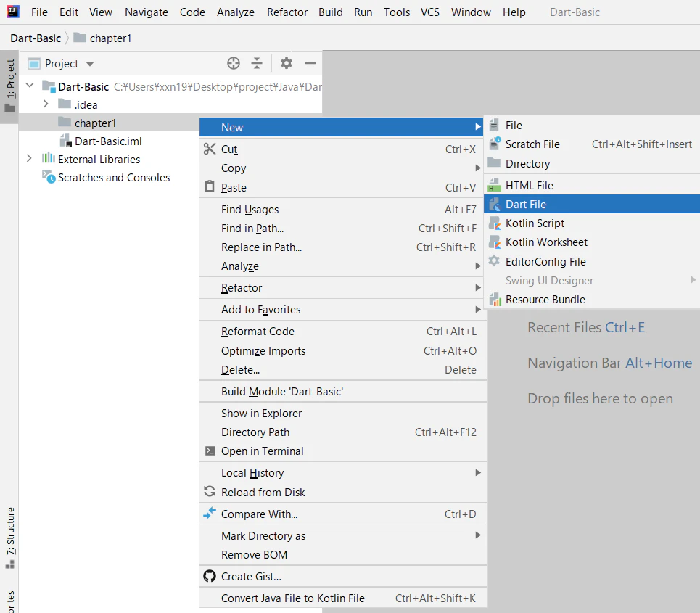The width and height of the screenshot is (700, 613).
Task: Expand the .idea folder node
Action: pos(46,104)
